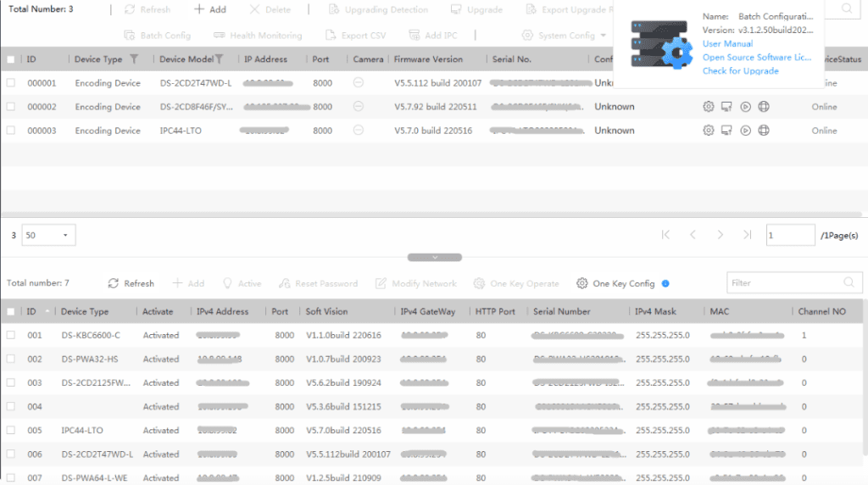Click the Filter search field
The width and height of the screenshot is (868, 485).
coord(793,283)
